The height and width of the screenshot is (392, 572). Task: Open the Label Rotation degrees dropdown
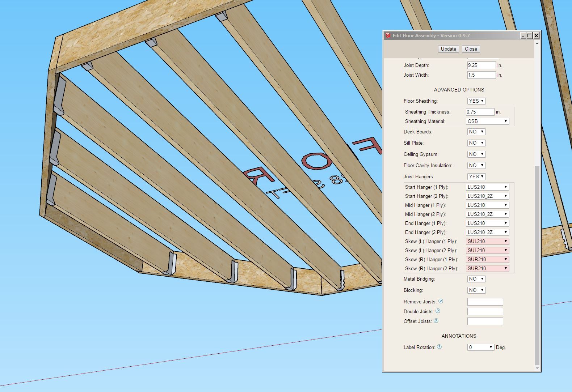coord(481,347)
